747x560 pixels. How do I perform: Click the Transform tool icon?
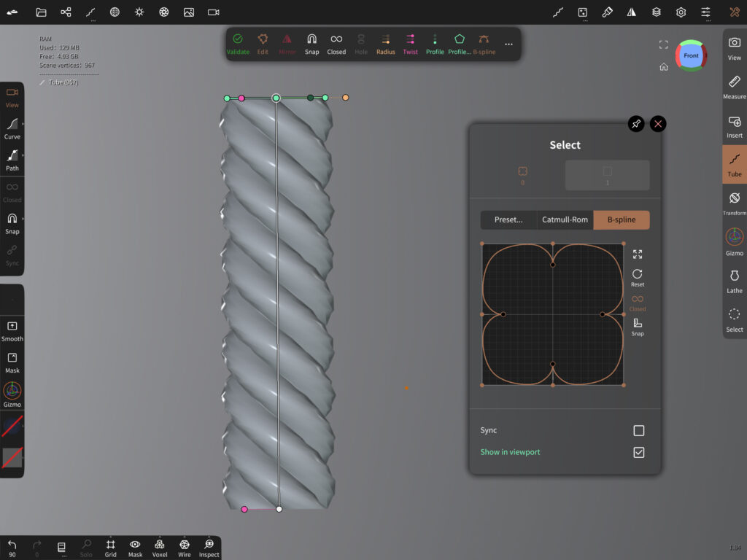[735, 202]
